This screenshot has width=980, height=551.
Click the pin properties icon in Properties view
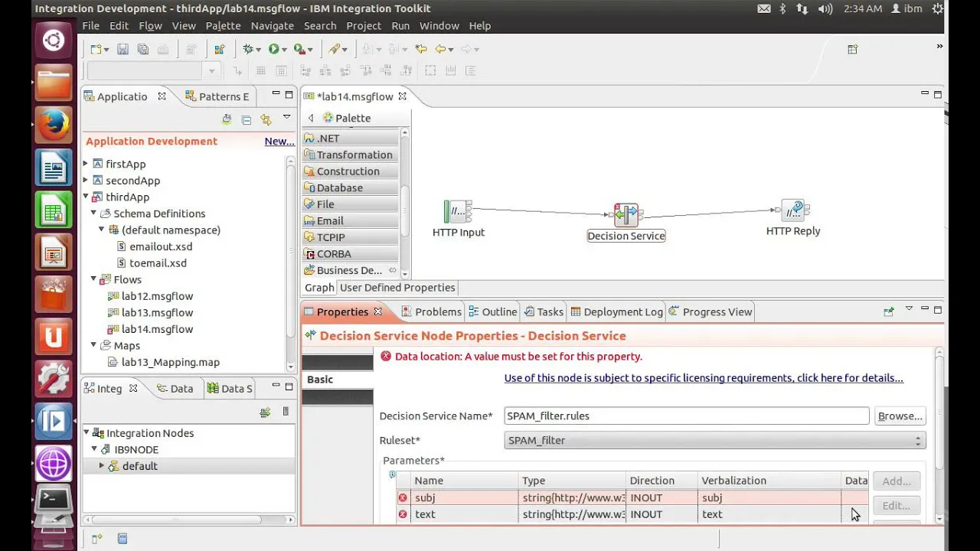[889, 311]
